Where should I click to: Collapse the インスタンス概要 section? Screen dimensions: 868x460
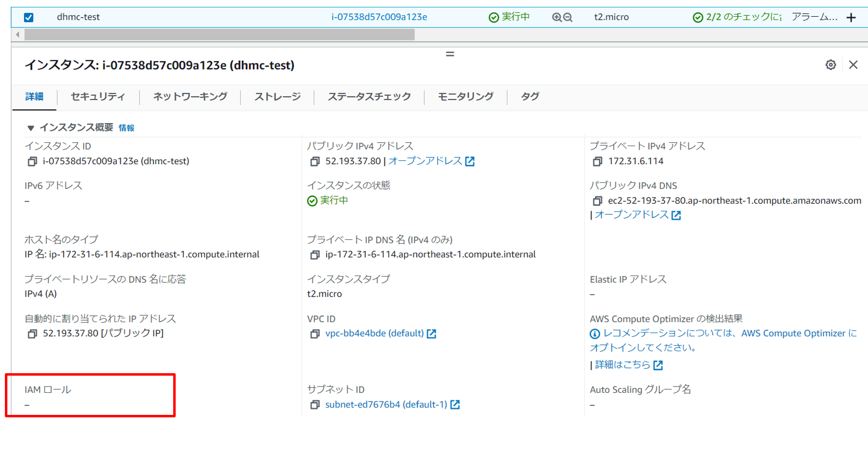coord(30,128)
